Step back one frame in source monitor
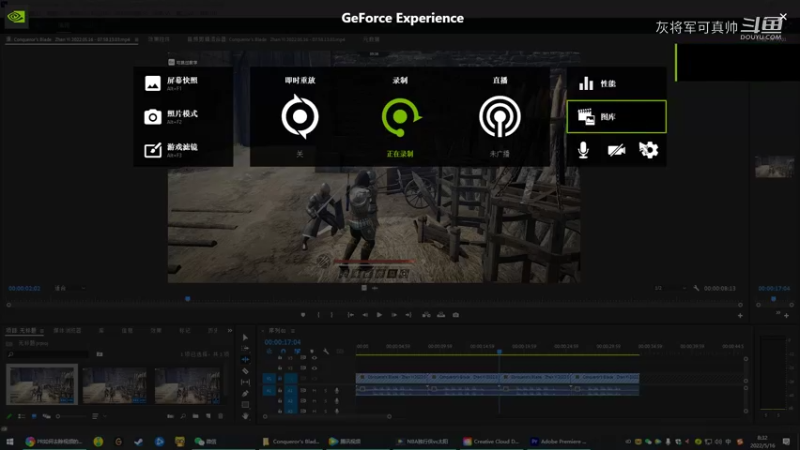Screen dimensions: 800x450 365,315
